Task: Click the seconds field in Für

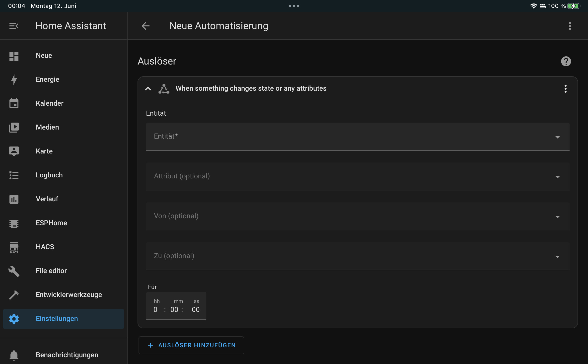Action: coord(196,310)
